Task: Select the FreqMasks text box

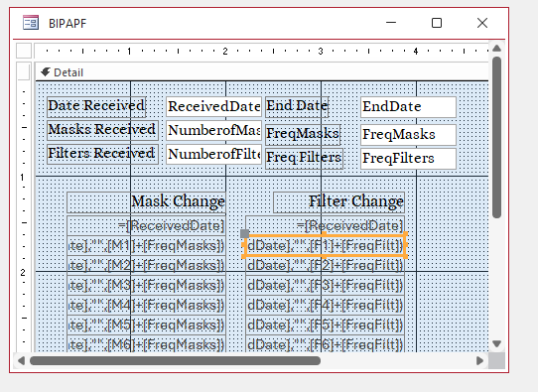Action: (408, 134)
